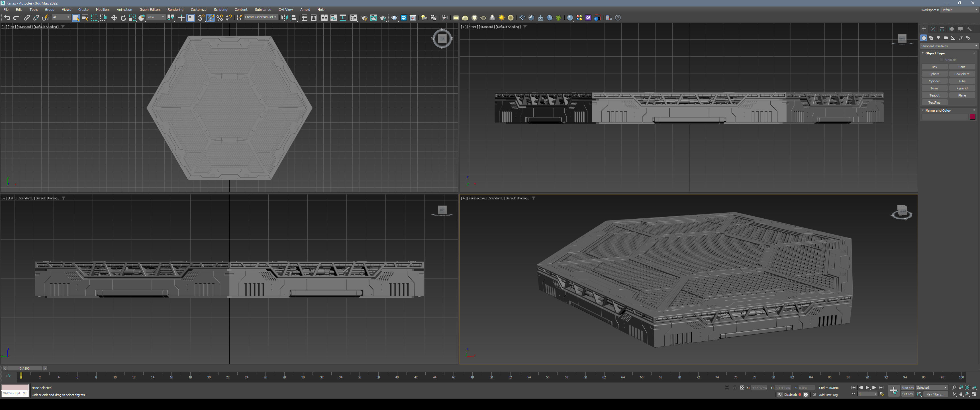Click the Render Setup teapot icon
Image resolution: width=980 pixels, height=410 pixels.
coord(364,17)
